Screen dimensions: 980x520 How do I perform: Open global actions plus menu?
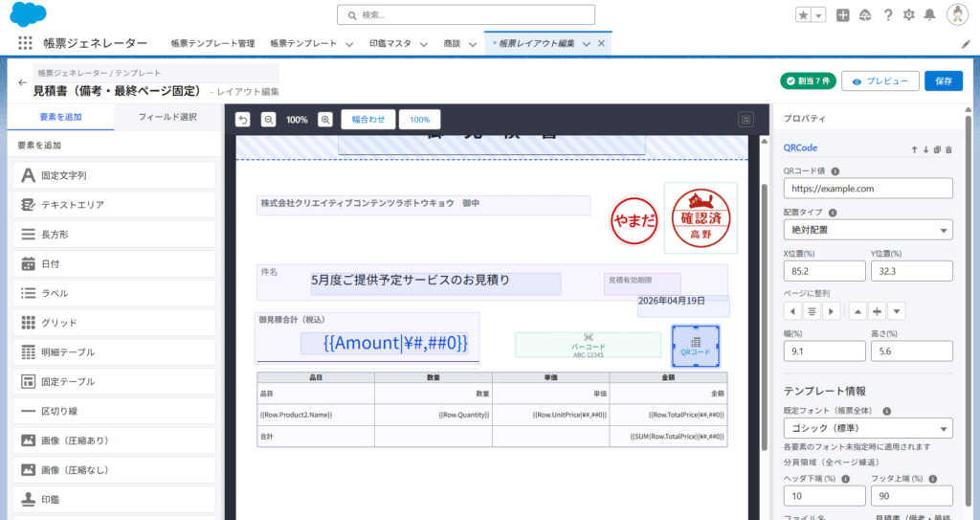coord(842,15)
